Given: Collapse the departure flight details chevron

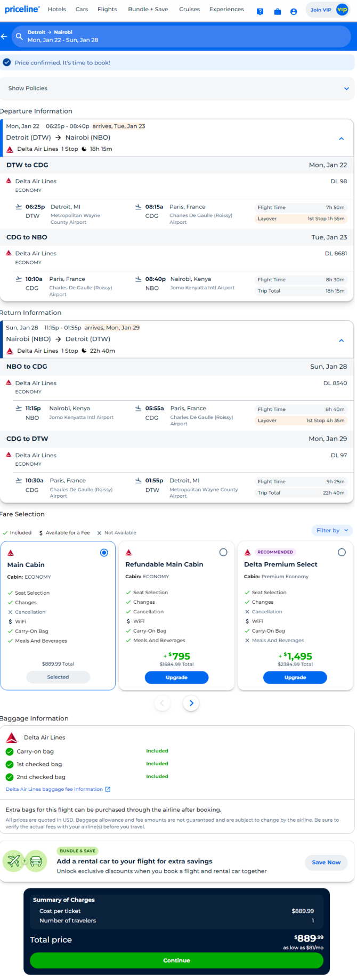Looking at the screenshot, I should pos(342,139).
